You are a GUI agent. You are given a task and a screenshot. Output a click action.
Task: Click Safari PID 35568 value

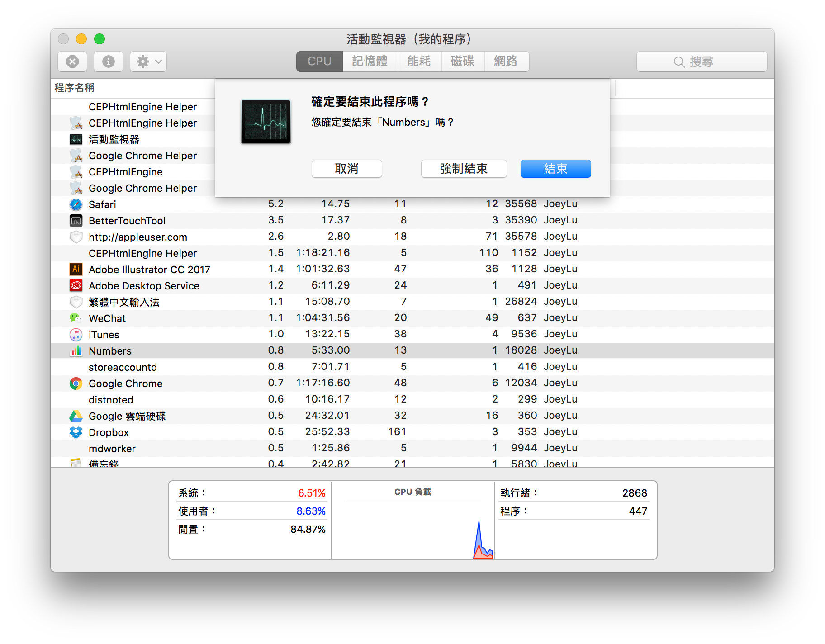coord(521,204)
